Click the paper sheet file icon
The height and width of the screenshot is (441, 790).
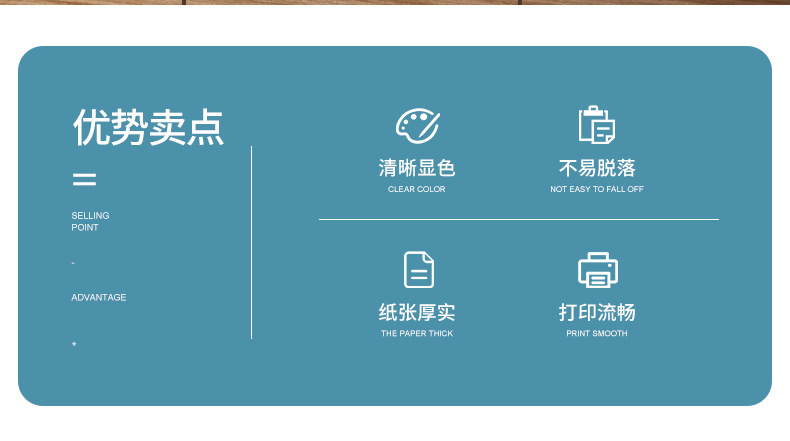tap(418, 270)
